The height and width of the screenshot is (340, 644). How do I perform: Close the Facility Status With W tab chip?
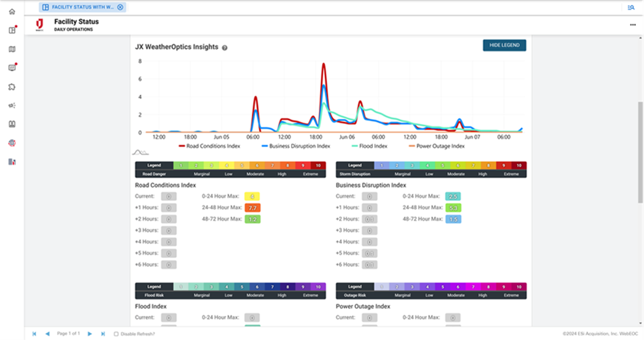point(120,7)
